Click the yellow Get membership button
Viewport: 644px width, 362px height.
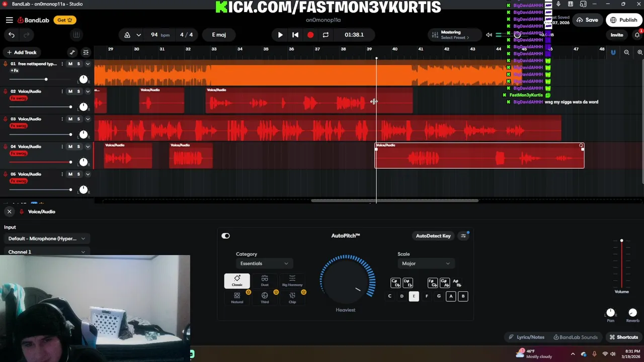(65, 20)
